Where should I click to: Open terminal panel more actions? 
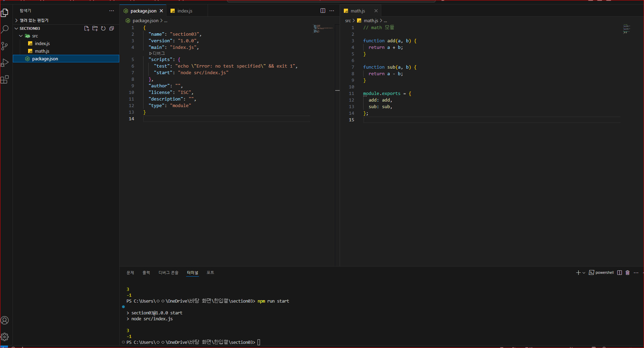coord(636,272)
